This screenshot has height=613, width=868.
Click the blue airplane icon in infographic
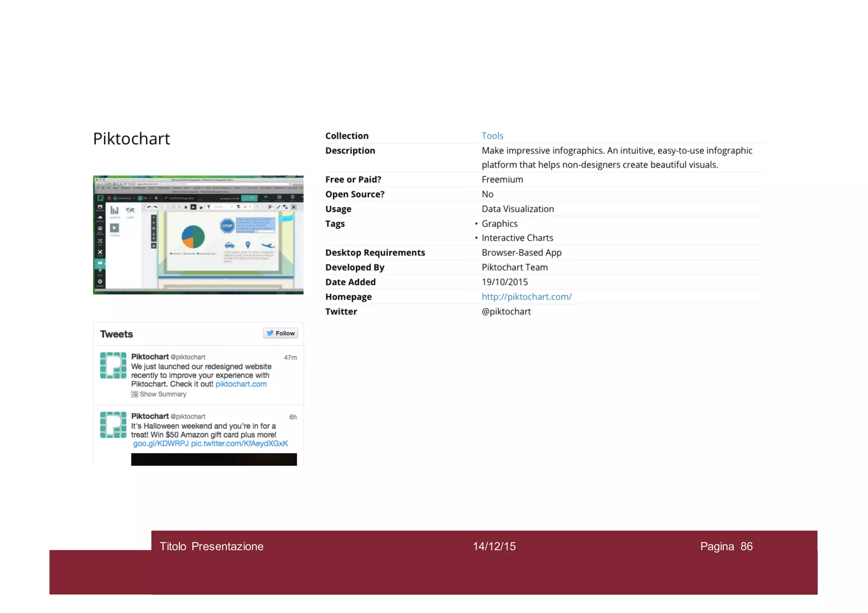pyautogui.click(x=268, y=245)
